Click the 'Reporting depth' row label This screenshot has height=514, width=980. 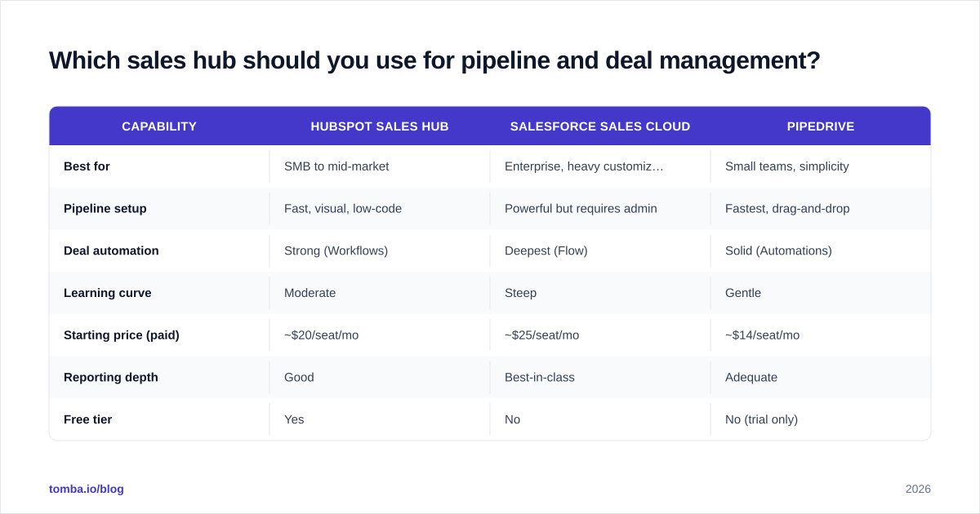pos(111,378)
